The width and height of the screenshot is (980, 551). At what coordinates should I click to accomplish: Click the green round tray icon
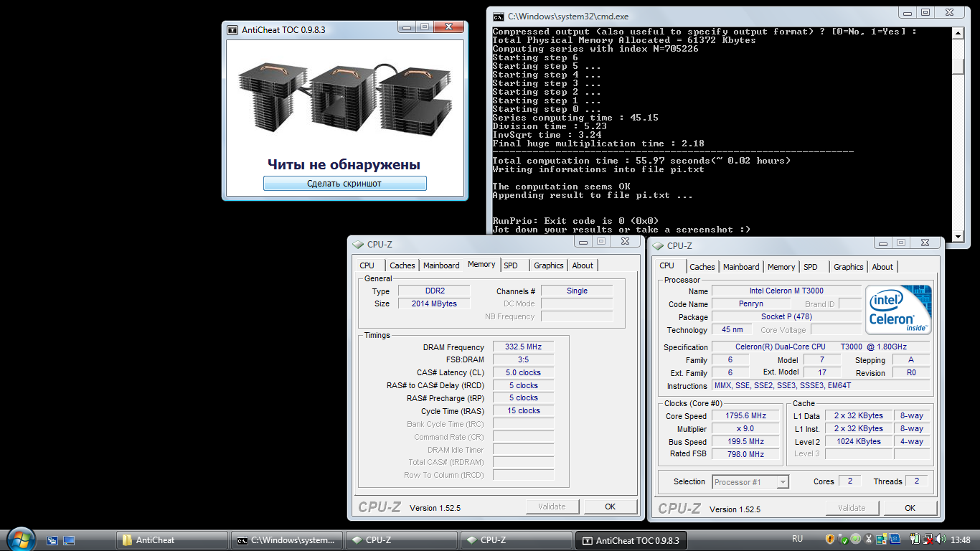pos(855,539)
